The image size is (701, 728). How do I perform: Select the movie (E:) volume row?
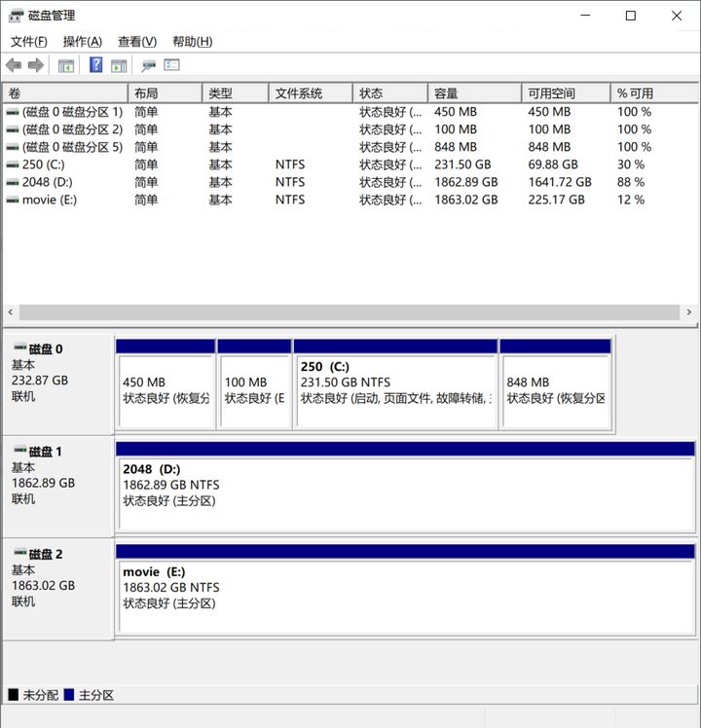[x=350, y=200]
